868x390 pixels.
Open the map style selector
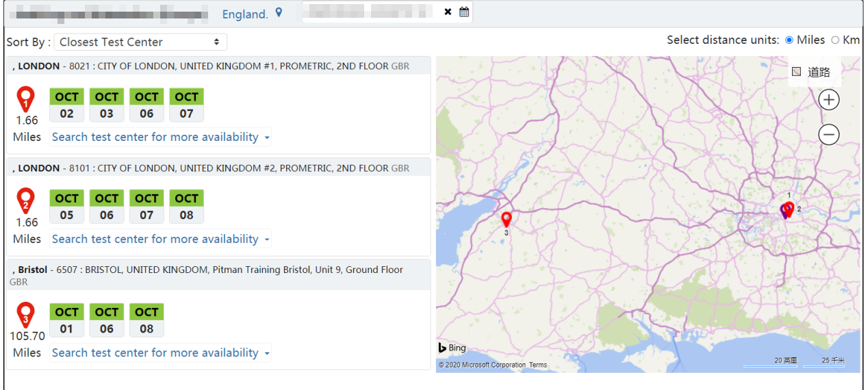[x=811, y=72]
